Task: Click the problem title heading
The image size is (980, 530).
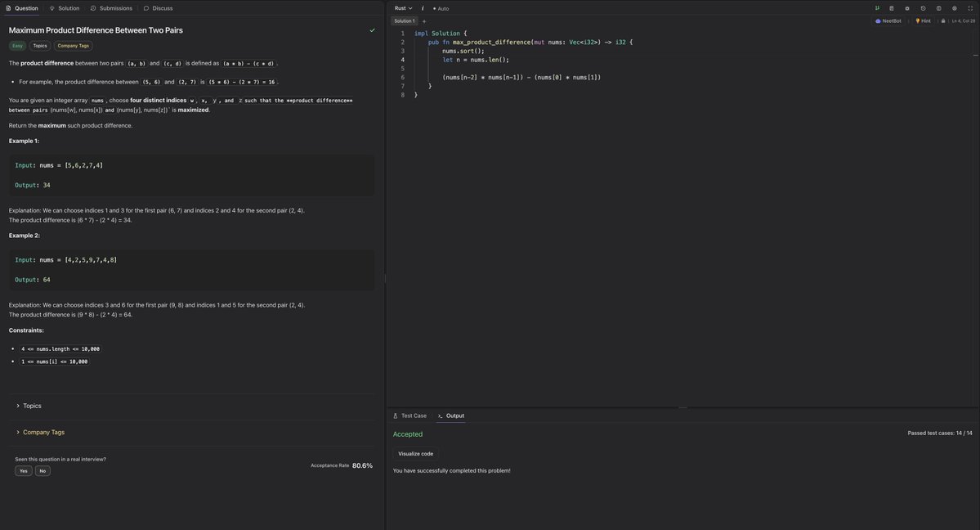Action: (x=96, y=30)
